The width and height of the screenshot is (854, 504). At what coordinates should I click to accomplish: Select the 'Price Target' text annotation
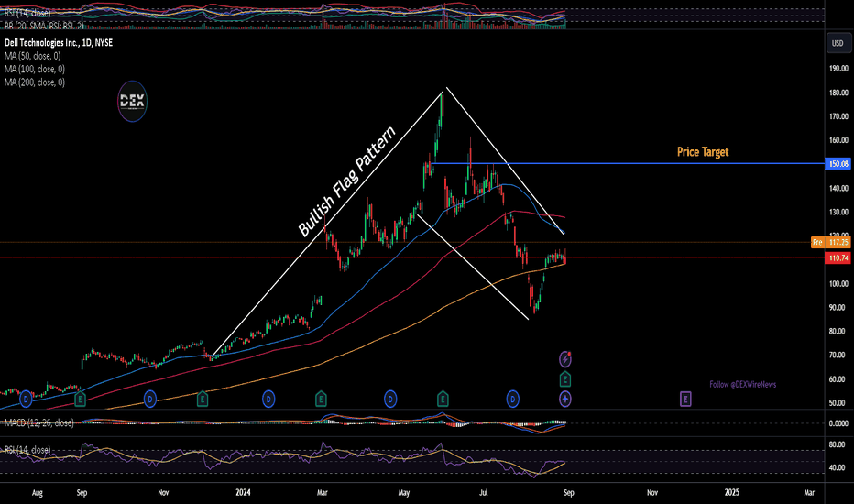pos(703,152)
